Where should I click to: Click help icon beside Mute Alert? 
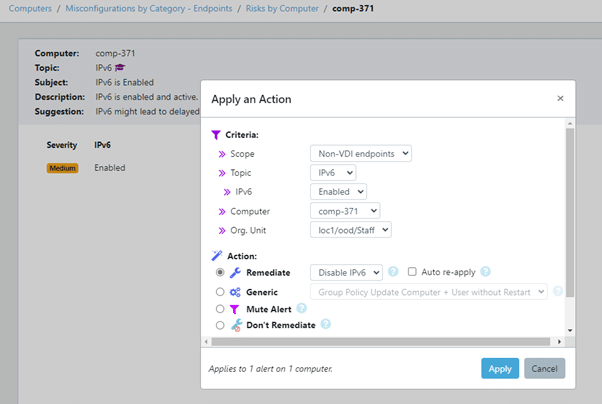pos(302,309)
